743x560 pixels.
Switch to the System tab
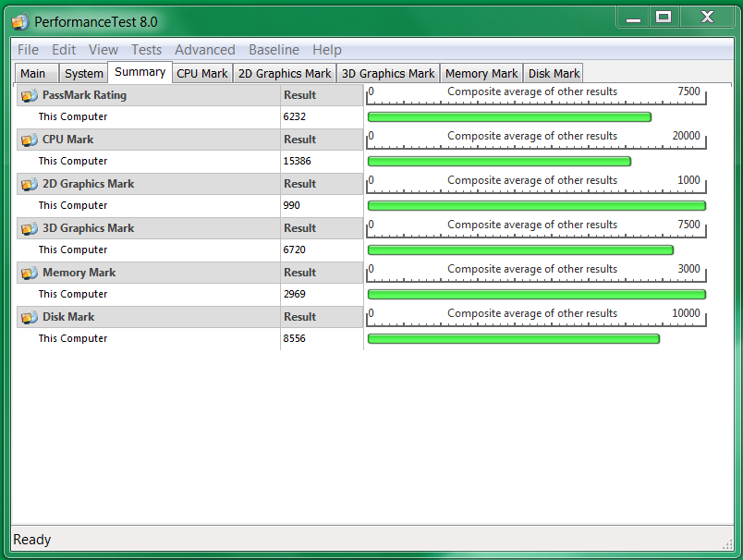[x=83, y=73]
